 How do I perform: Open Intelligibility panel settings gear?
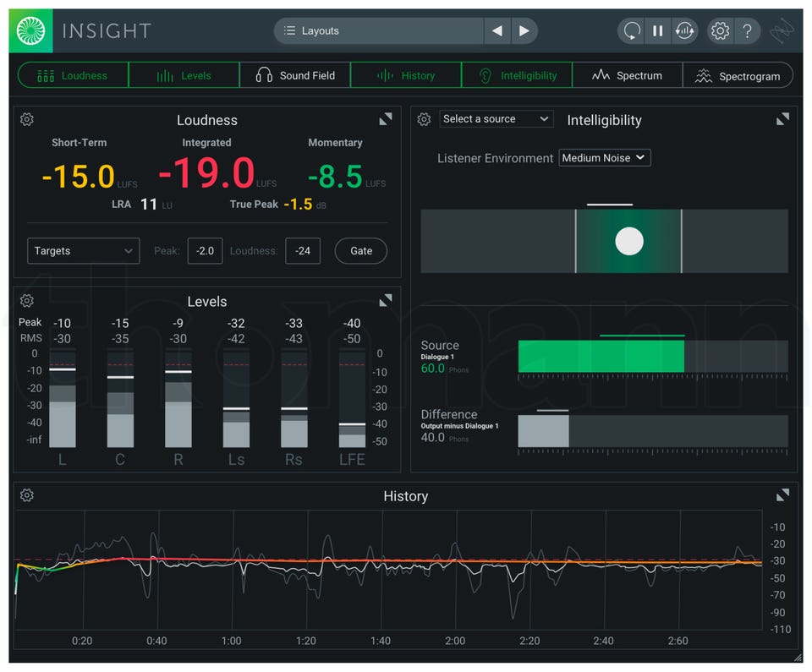pos(425,119)
